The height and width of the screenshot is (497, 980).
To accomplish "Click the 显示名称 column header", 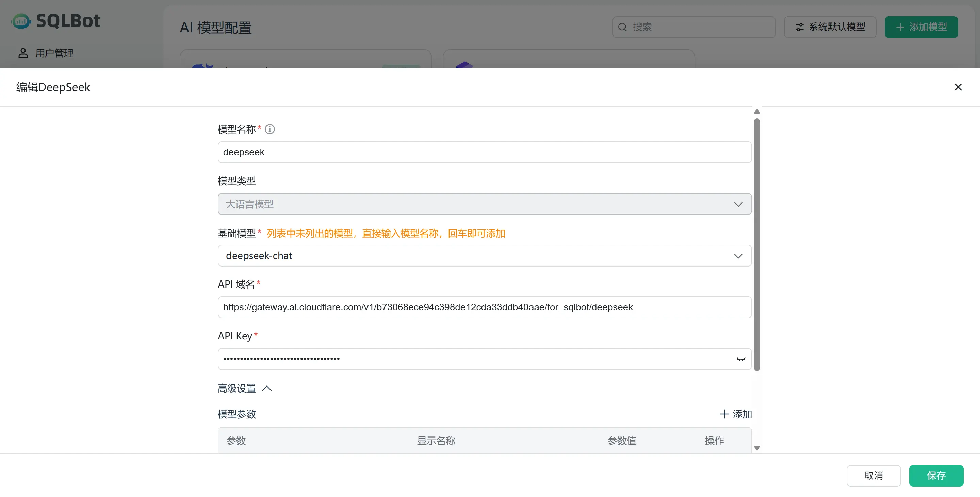I will tap(436, 441).
